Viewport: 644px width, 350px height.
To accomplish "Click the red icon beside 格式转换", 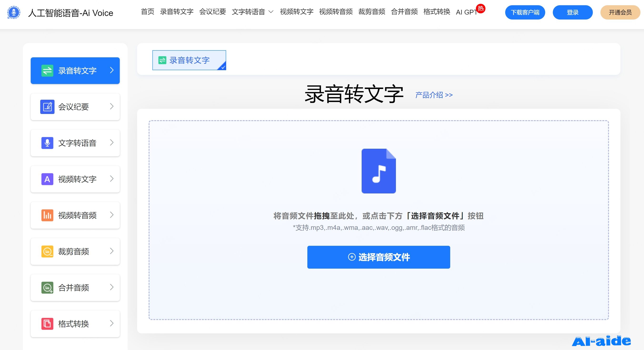I will pos(47,324).
